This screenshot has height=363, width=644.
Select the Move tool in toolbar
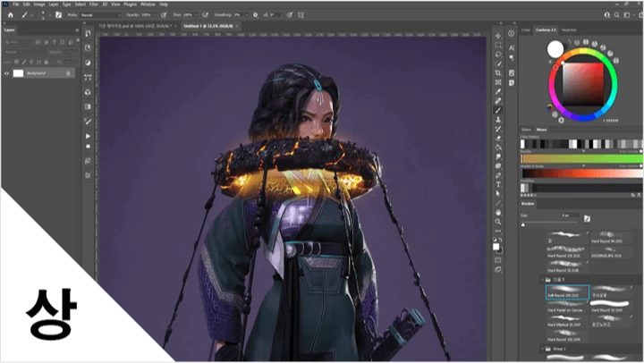click(498, 36)
